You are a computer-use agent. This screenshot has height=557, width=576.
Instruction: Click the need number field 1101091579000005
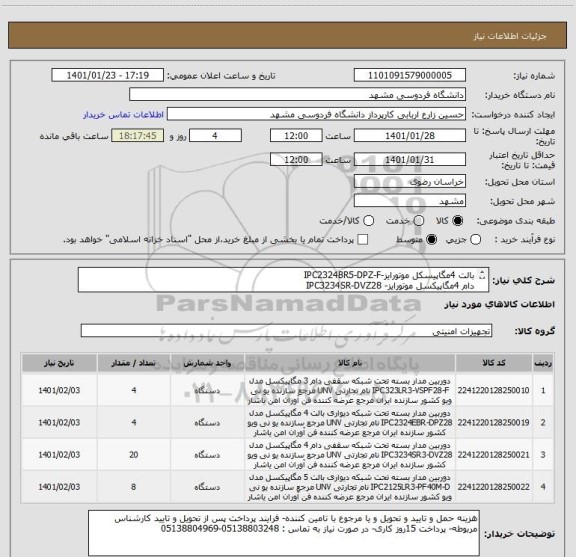pyautogui.click(x=410, y=75)
